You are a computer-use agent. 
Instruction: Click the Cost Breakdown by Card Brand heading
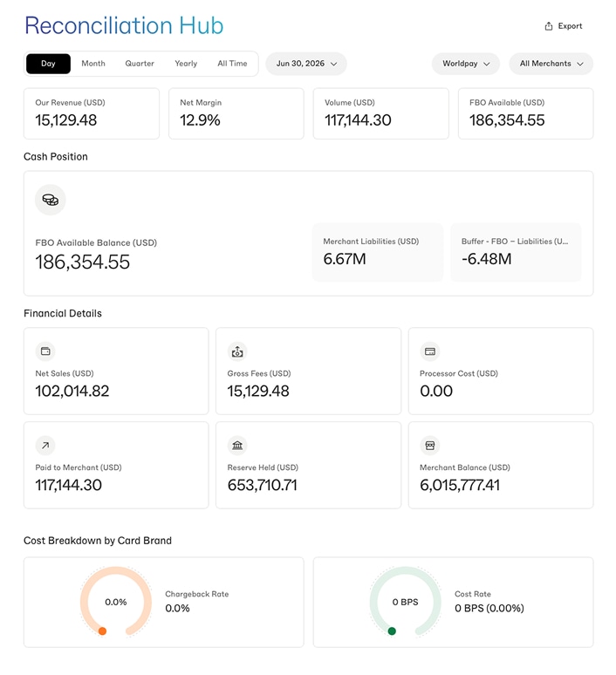click(x=98, y=541)
